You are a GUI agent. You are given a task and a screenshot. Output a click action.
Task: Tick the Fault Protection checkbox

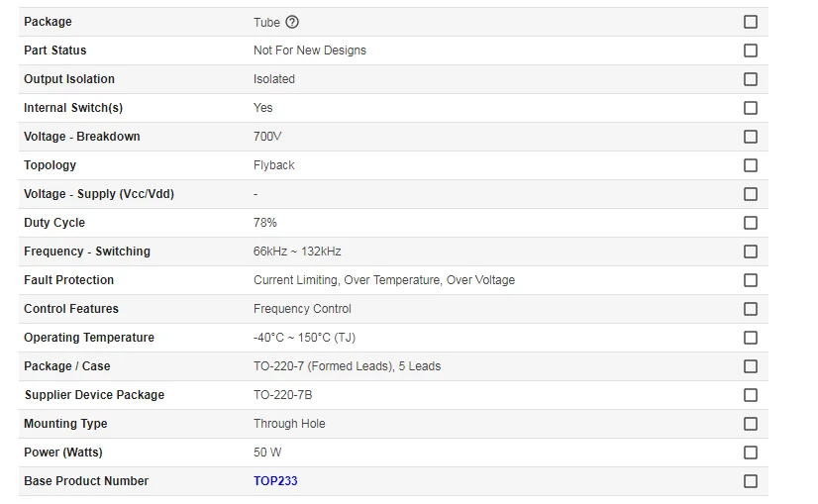[751, 280]
